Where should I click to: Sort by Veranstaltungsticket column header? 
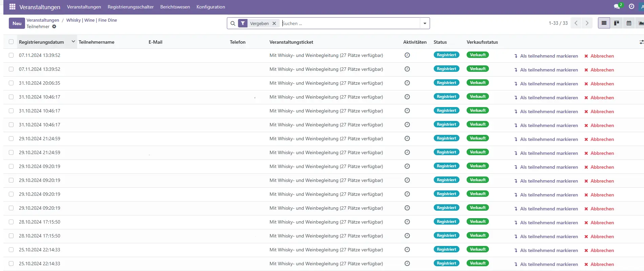click(x=291, y=42)
